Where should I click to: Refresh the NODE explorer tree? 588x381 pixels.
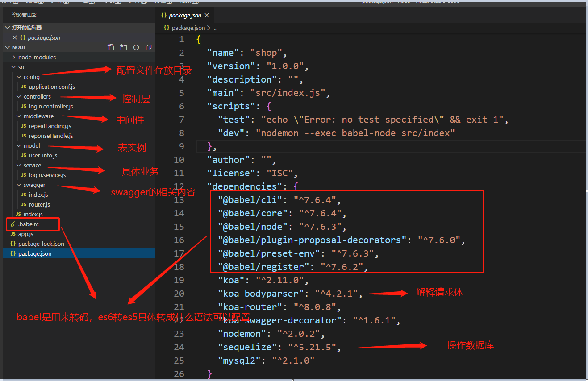tap(136, 47)
